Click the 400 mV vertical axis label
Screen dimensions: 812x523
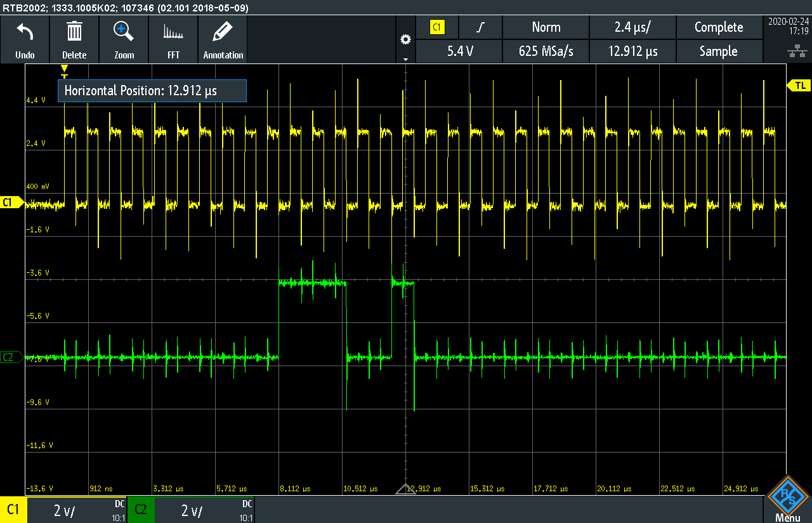click(38, 187)
